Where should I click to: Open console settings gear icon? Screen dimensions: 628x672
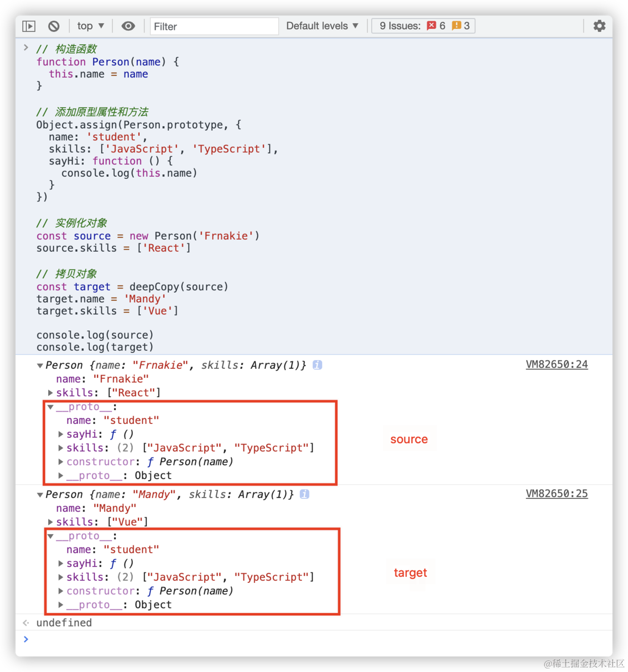coord(599,26)
